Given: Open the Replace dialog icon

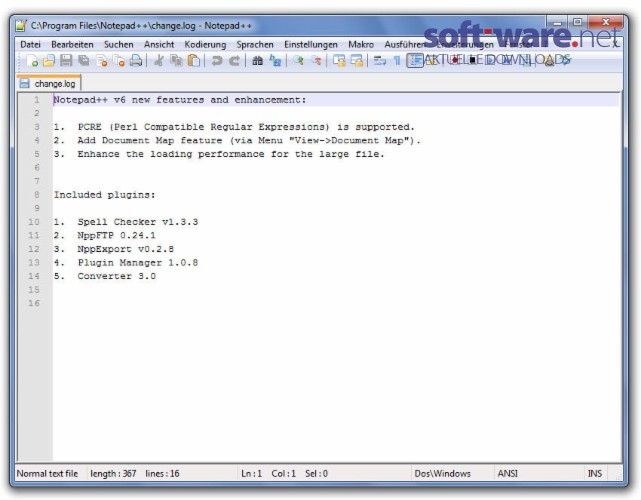Looking at the screenshot, I should [275, 61].
